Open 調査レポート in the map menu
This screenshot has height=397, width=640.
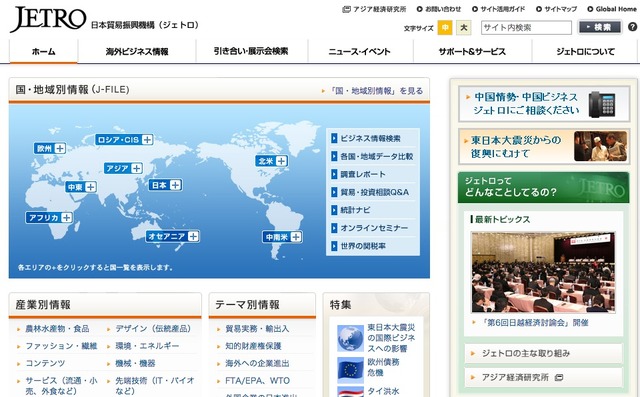[362, 174]
